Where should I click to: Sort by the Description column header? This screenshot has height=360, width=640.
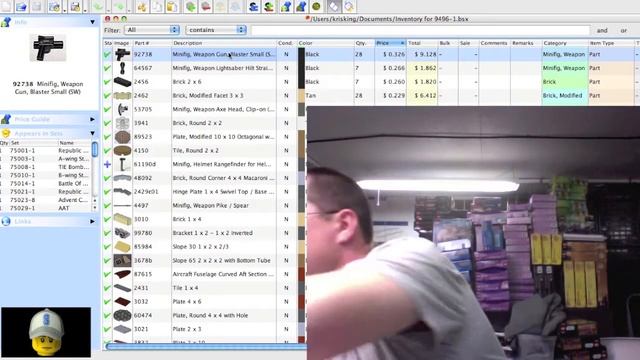coord(224,43)
